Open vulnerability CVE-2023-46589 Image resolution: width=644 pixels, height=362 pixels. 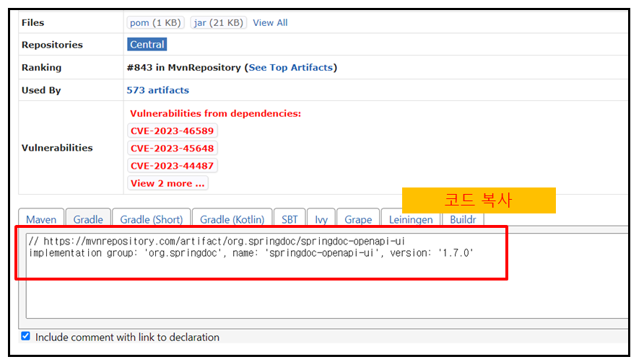click(x=172, y=131)
